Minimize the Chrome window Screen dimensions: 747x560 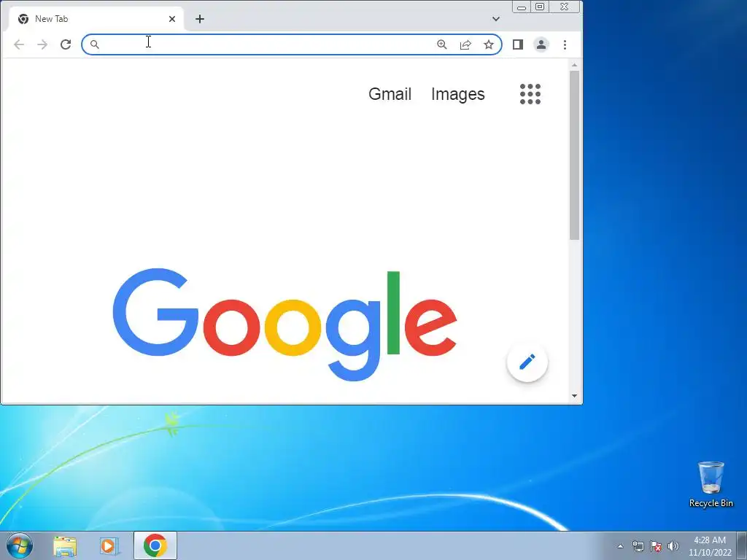pos(522,7)
